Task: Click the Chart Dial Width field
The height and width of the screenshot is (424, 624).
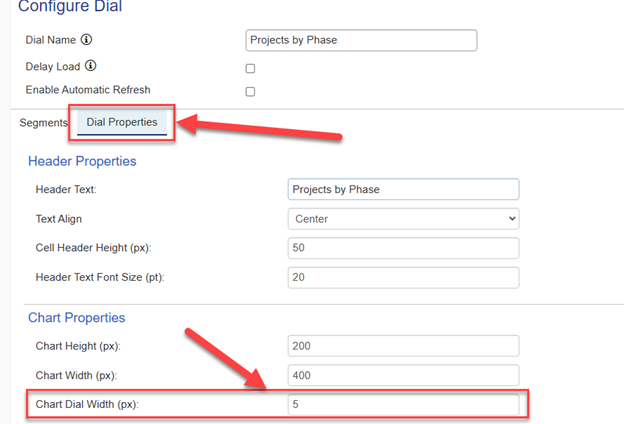Action: (x=402, y=405)
